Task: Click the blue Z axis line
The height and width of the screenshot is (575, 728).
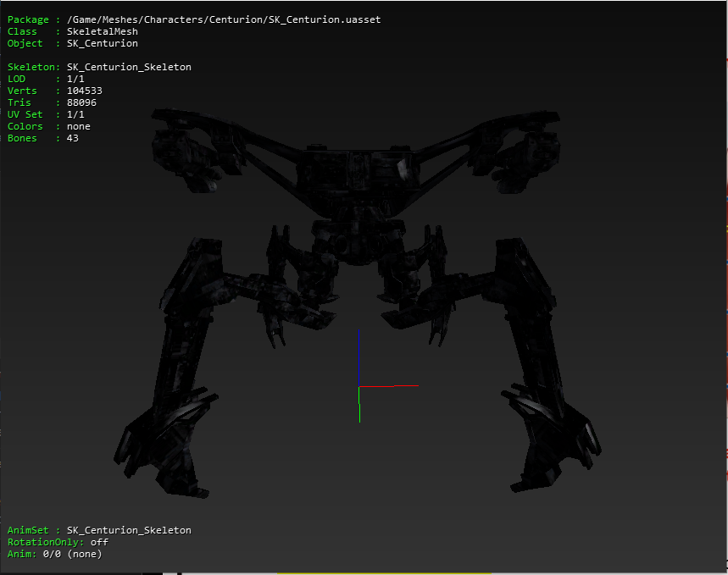Action: click(x=358, y=358)
